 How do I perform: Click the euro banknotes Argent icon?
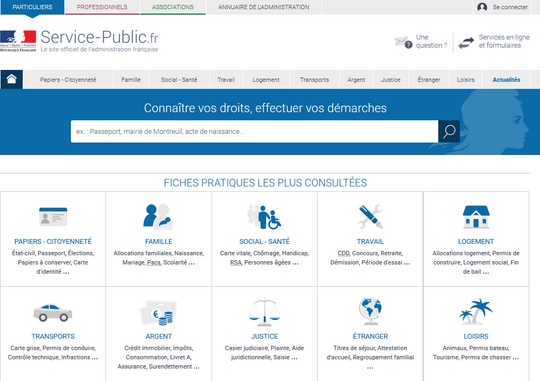(x=158, y=312)
